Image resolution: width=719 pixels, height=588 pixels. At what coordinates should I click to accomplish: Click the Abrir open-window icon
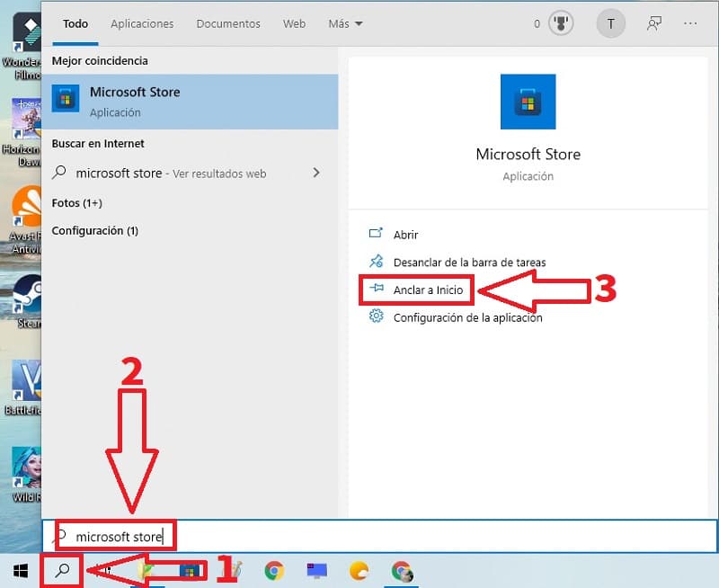click(376, 233)
